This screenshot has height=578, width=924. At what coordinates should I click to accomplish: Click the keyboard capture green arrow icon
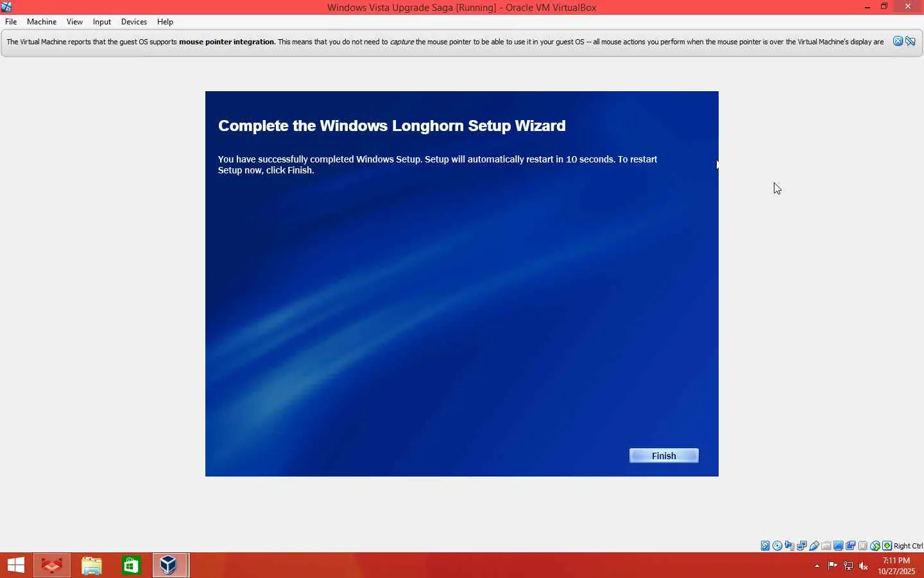pos(887,546)
